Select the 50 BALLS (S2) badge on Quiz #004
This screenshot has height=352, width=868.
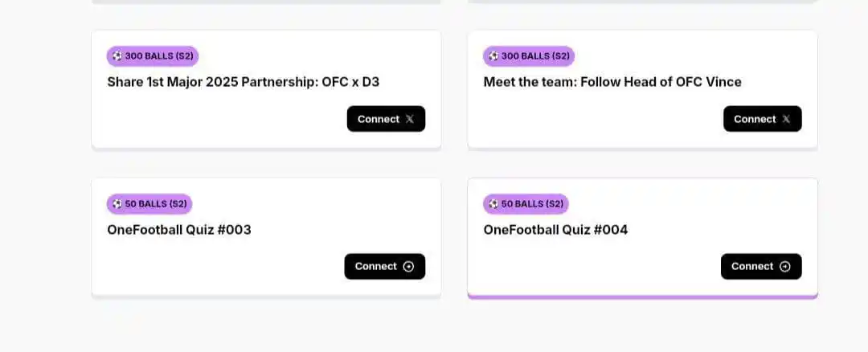click(x=526, y=203)
